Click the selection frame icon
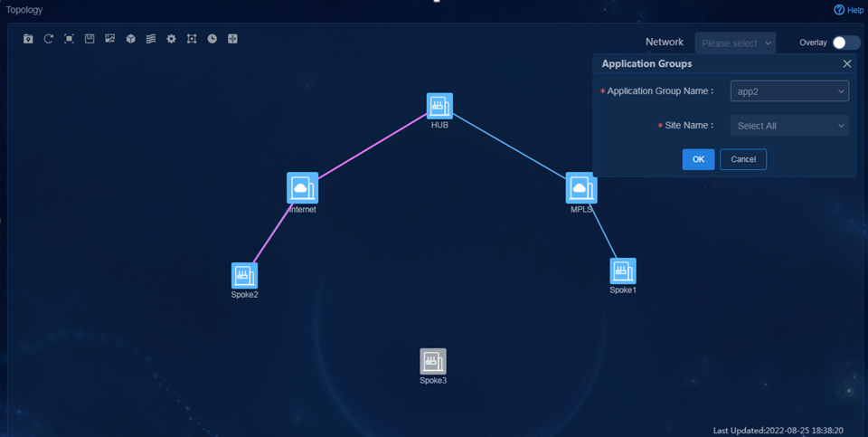868x437 pixels. (192, 39)
